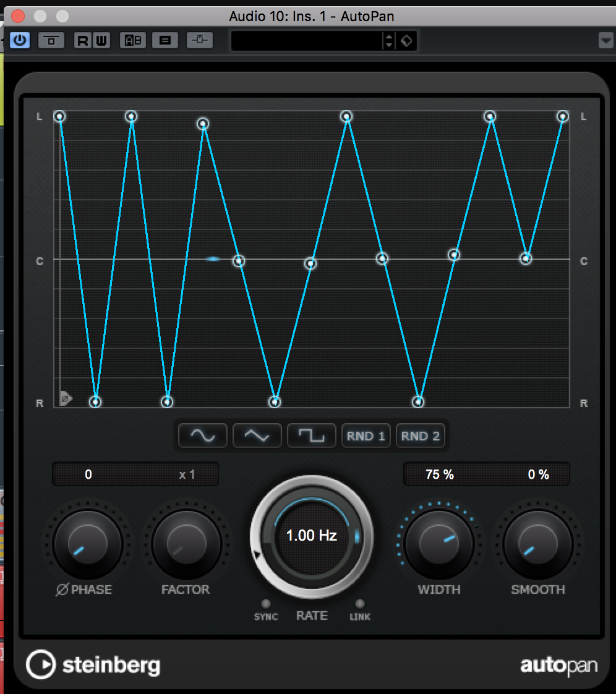Click the phase value field showing 0
The width and height of the screenshot is (616, 694).
point(88,474)
